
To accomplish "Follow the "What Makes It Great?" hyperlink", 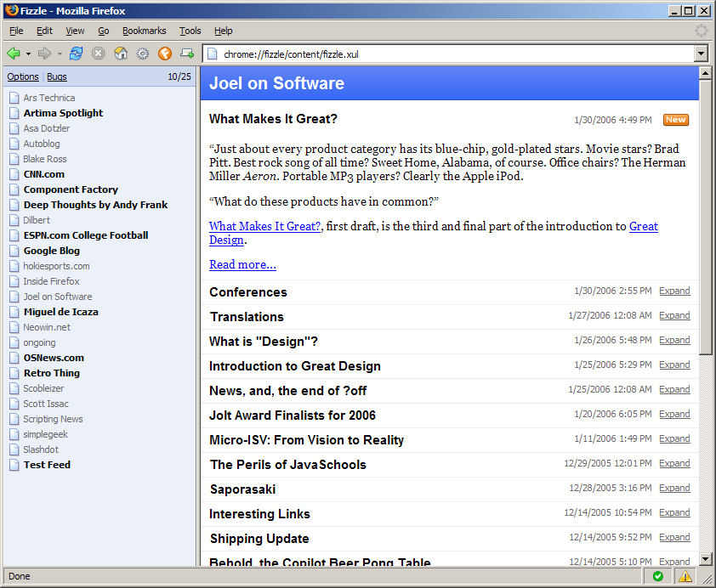I will tap(265, 226).
